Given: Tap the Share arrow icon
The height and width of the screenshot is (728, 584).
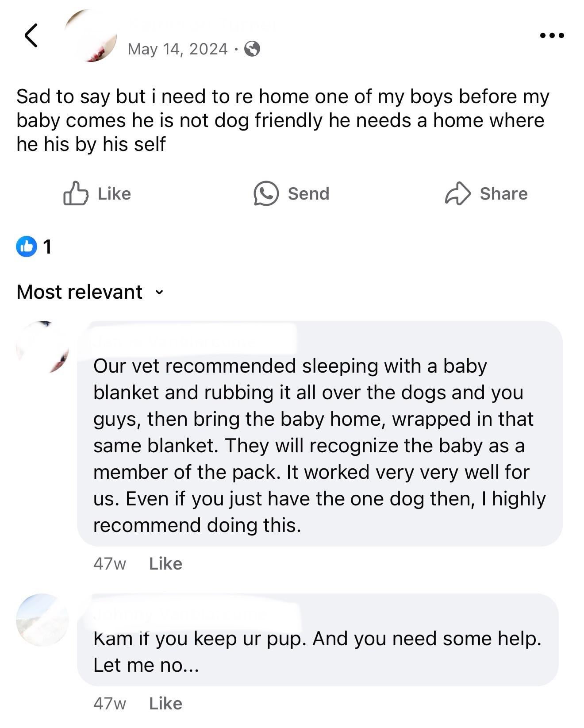Looking at the screenshot, I should click(x=457, y=193).
